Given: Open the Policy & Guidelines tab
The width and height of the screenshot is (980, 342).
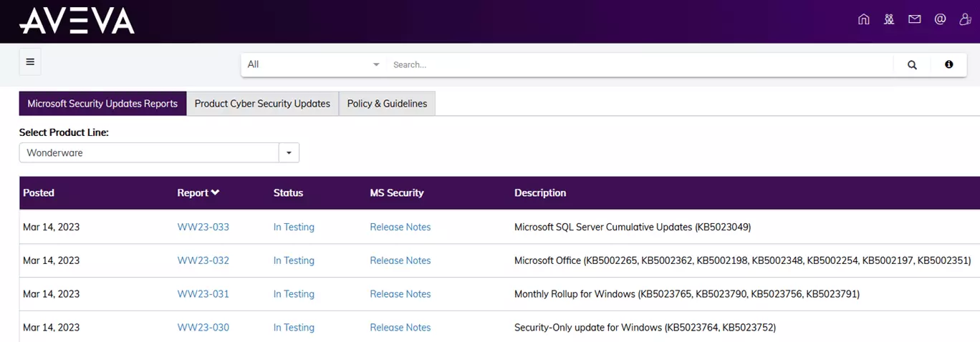Looking at the screenshot, I should 387,104.
